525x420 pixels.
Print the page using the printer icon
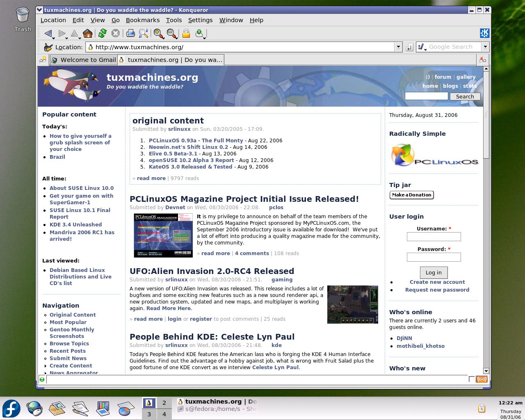(x=130, y=34)
